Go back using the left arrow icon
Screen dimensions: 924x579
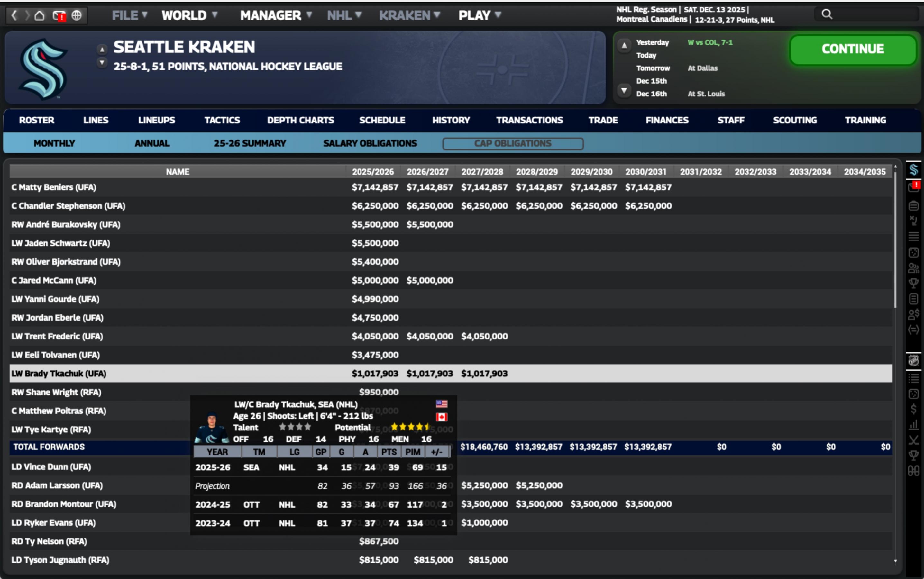(x=14, y=16)
